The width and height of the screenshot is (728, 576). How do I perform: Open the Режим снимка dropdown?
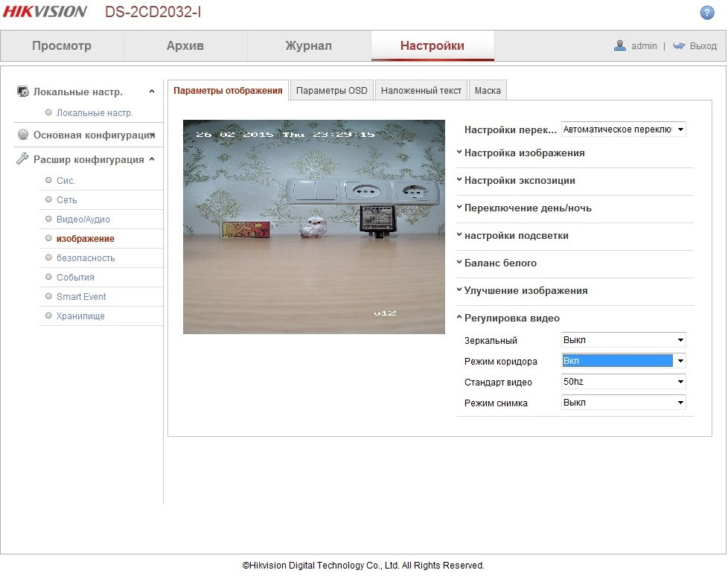[623, 403]
